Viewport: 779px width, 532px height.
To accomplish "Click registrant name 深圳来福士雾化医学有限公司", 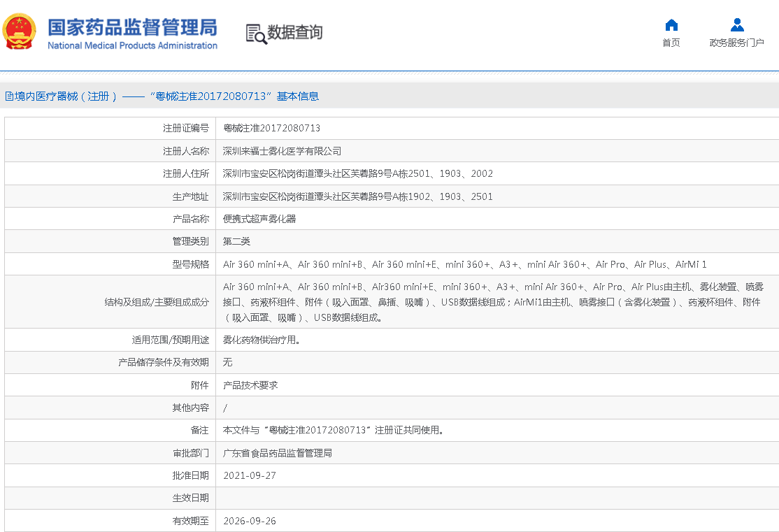I will pos(282,151).
